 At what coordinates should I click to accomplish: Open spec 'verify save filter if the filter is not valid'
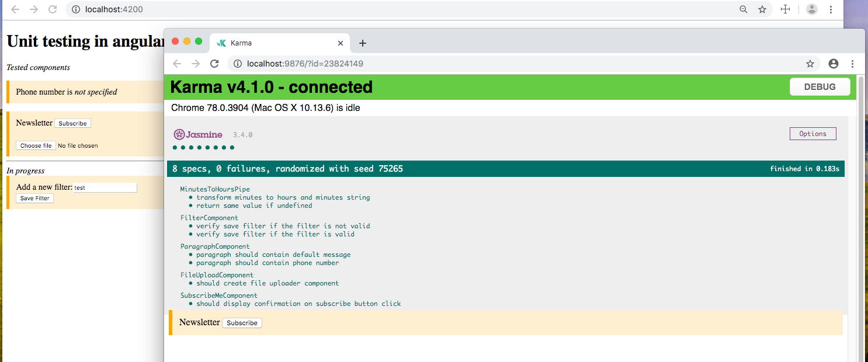coord(283,226)
